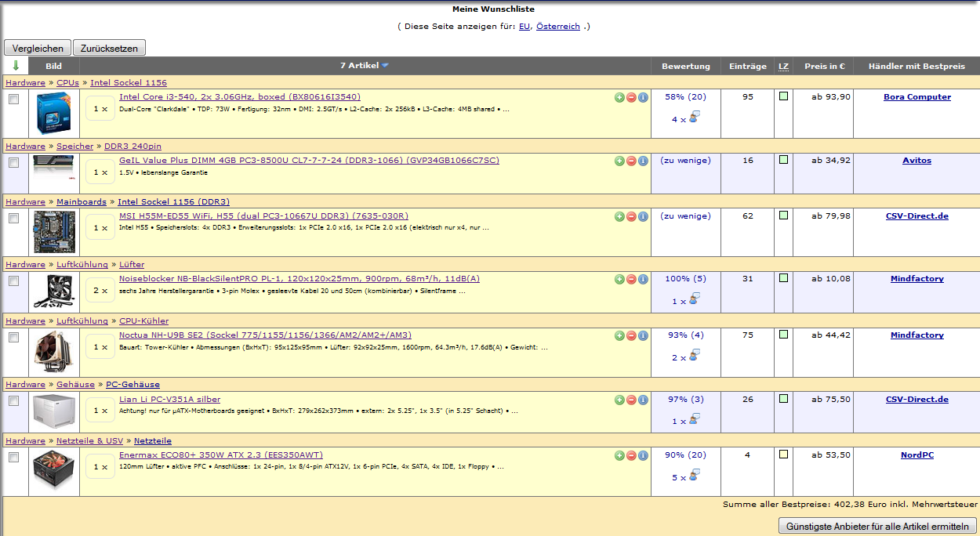The image size is (980, 536).
Task: Click the red minus icon for Lian Li PC-V351A
Action: 631,400
